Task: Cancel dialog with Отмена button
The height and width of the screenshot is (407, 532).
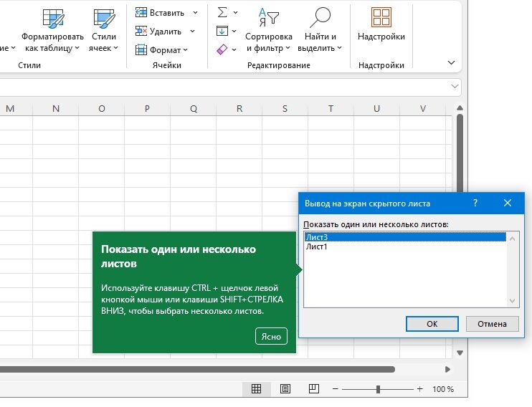Action: [493, 324]
